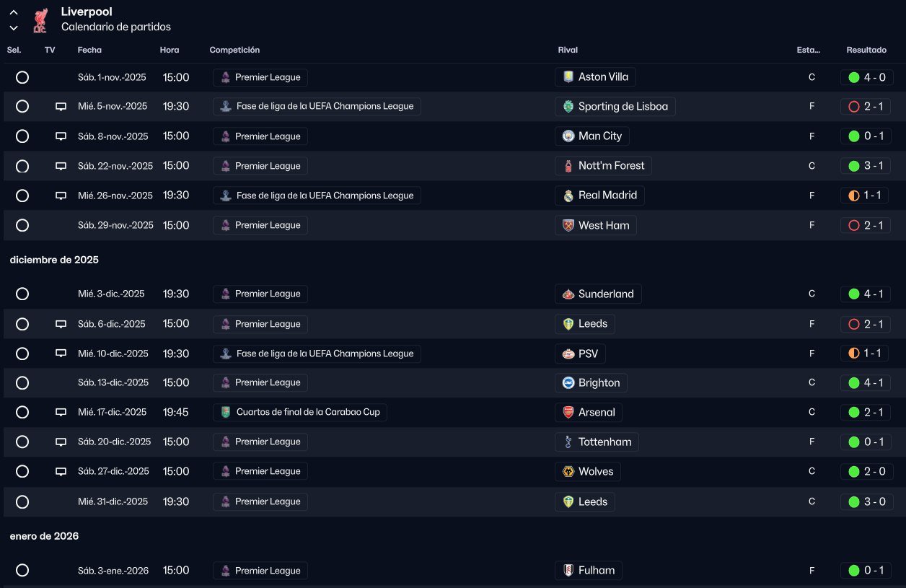Viewport: 906px width, 588px height.
Task: Open the 4 - 0 result against Aston Villa
Action: pos(866,77)
